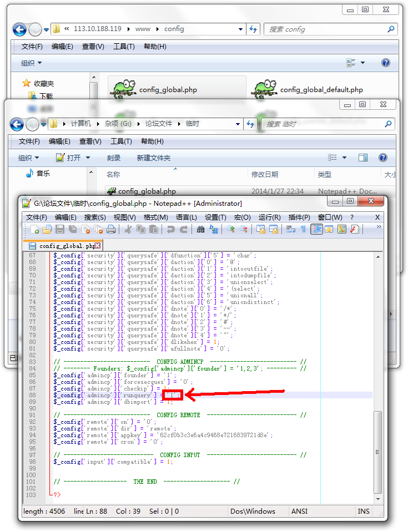Click the 刻录 button
408x532 pixels.
113,158
